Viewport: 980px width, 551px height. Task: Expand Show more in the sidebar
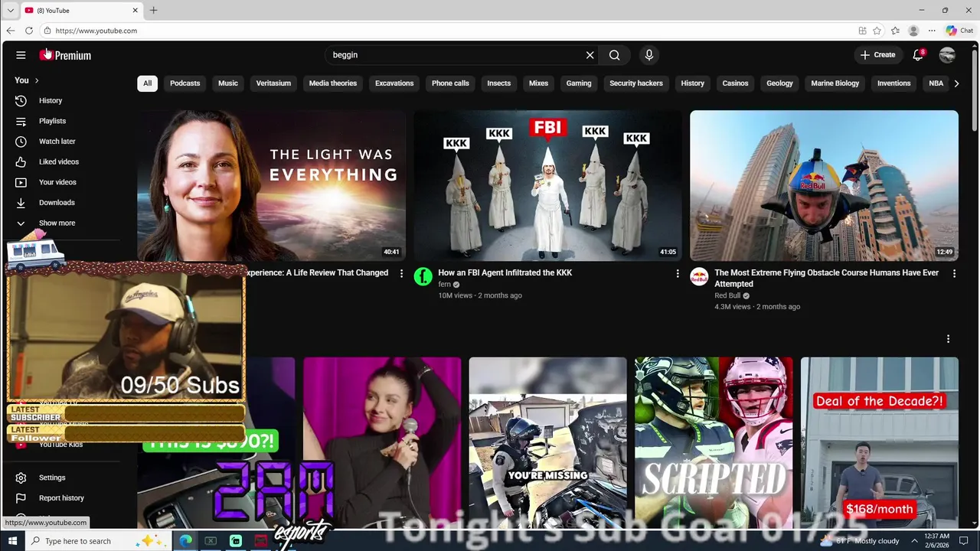(57, 223)
